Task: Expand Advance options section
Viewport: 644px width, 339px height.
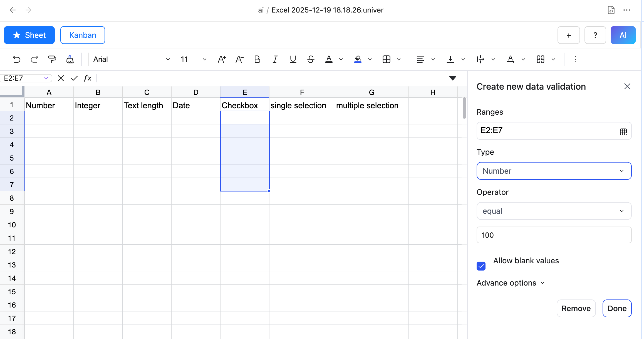Action: (511, 283)
